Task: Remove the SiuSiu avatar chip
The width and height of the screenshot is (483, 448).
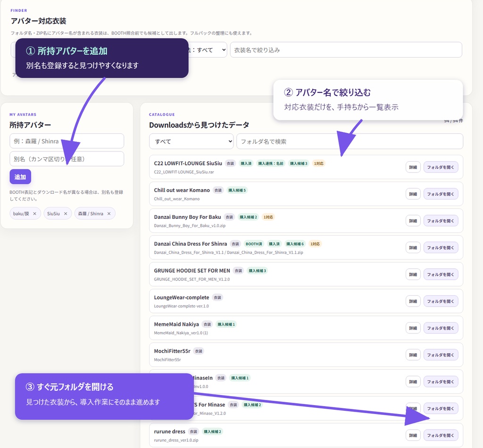Action: [x=65, y=214]
